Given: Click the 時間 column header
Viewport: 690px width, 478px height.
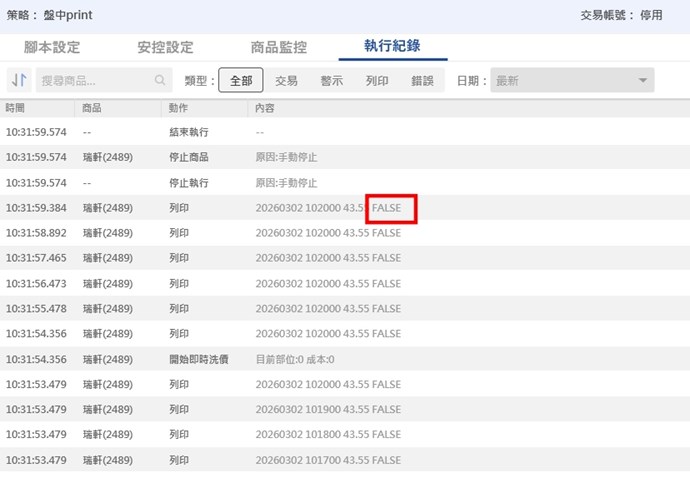Looking at the screenshot, I should pyautogui.click(x=15, y=107).
